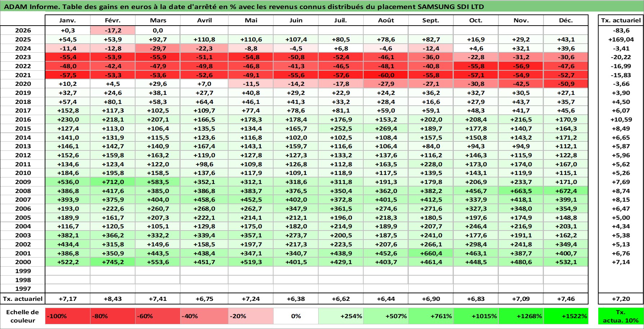Select the +434,4 cell in January 2002
This screenshot has height=329, width=644.
(68, 244)
